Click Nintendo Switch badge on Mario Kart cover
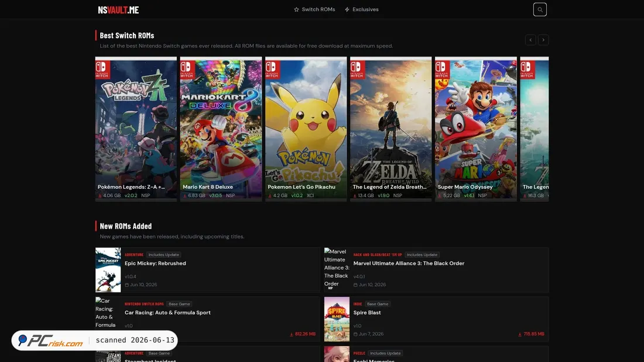 coord(187,70)
